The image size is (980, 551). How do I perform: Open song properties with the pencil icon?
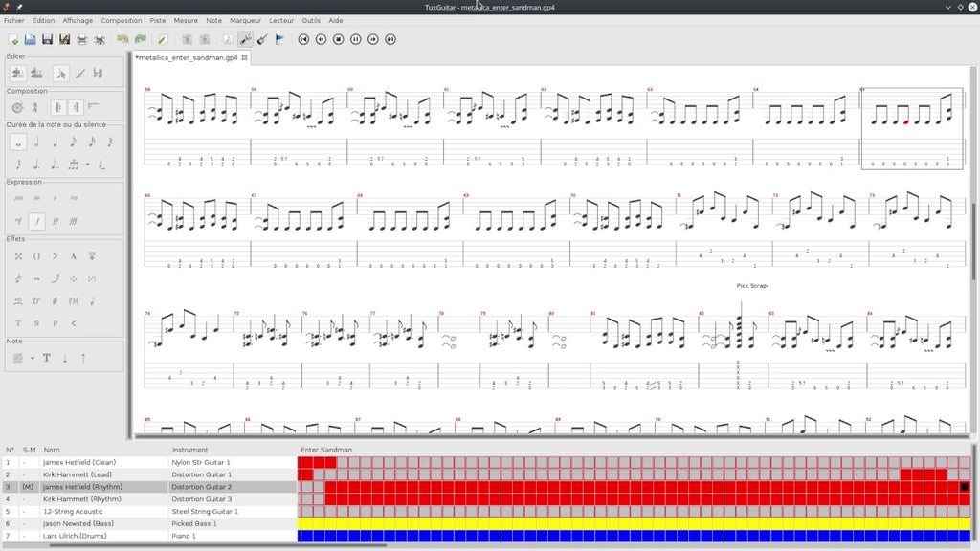[x=163, y=39]
